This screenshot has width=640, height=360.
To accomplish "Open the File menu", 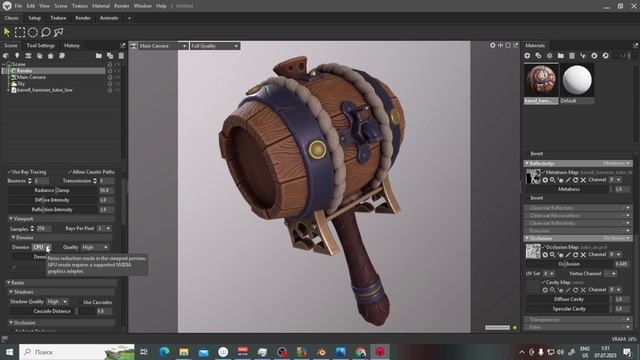I will pos(18,6).
